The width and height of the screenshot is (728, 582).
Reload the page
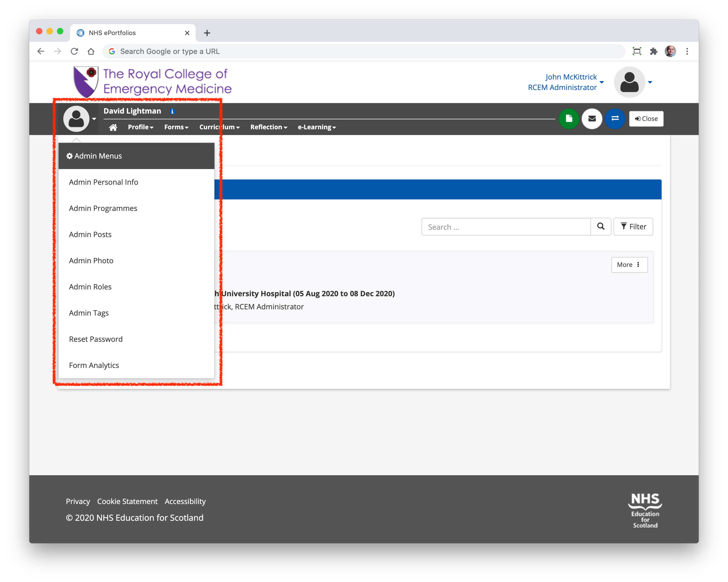[x=74, y=51]
